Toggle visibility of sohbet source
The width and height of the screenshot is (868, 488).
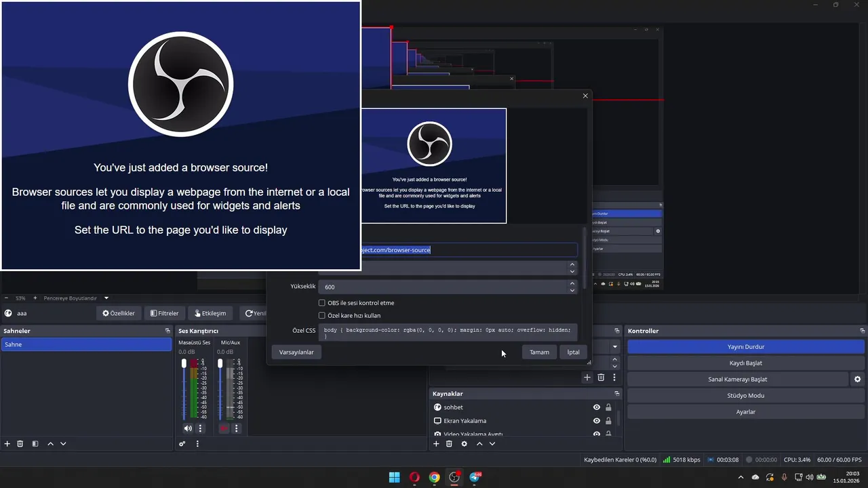(x=597, y=407)
